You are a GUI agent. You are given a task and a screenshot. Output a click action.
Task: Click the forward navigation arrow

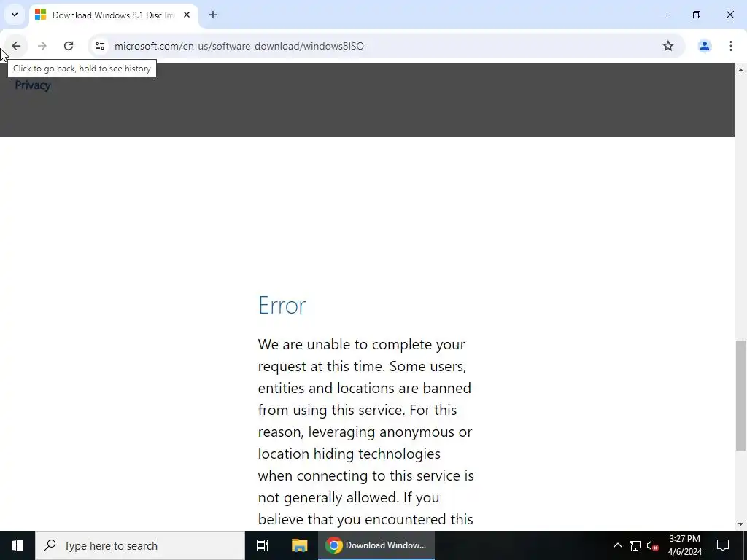coord(42,46)
